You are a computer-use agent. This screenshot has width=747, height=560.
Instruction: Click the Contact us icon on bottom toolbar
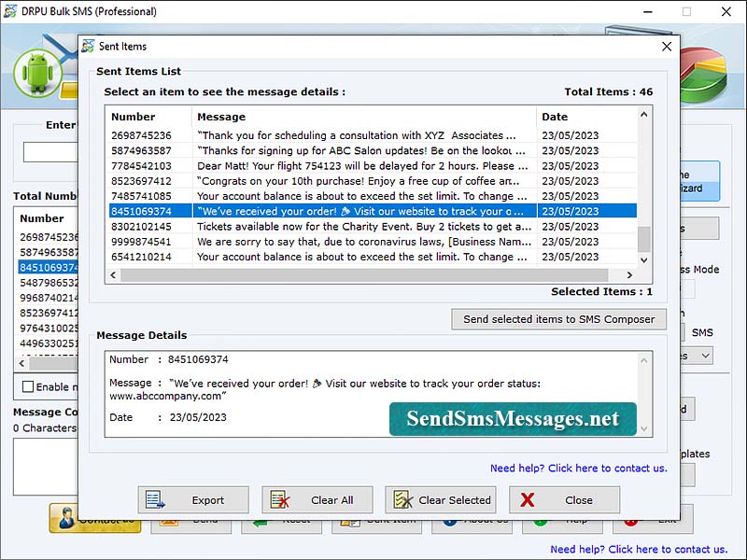[x=65, y=520]
